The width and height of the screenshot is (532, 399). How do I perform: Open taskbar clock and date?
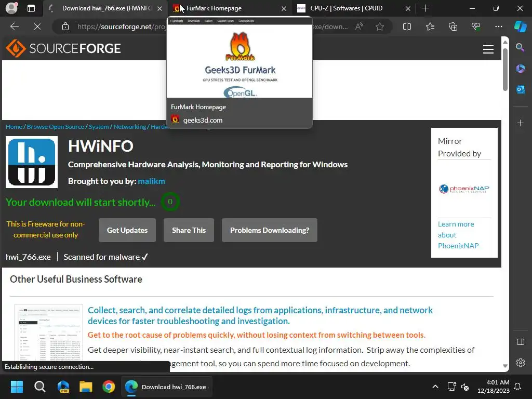click(494, 387)
